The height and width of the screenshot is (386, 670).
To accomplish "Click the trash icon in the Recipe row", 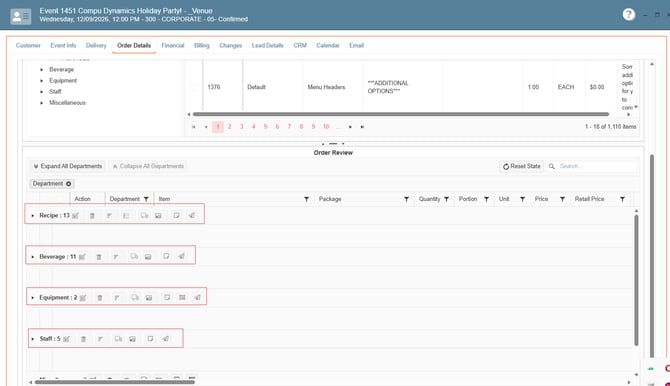I will coord(92,215).
